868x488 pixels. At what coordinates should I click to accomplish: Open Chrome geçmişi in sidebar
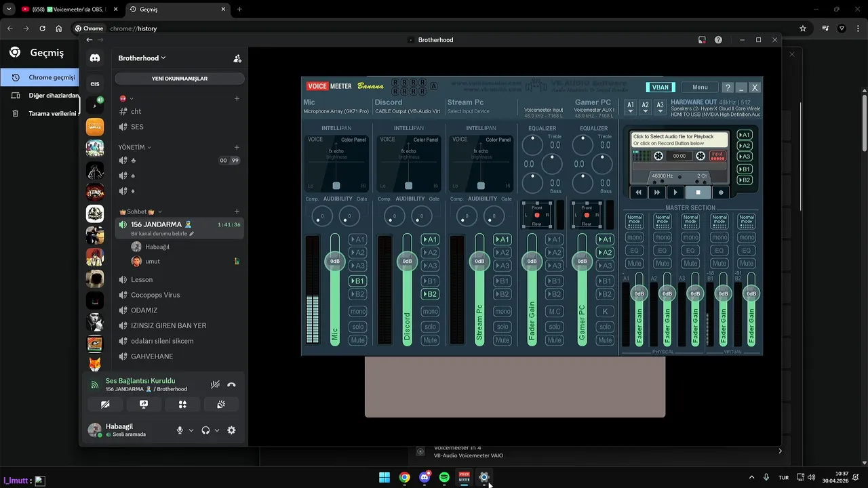(x=41, y=78)
